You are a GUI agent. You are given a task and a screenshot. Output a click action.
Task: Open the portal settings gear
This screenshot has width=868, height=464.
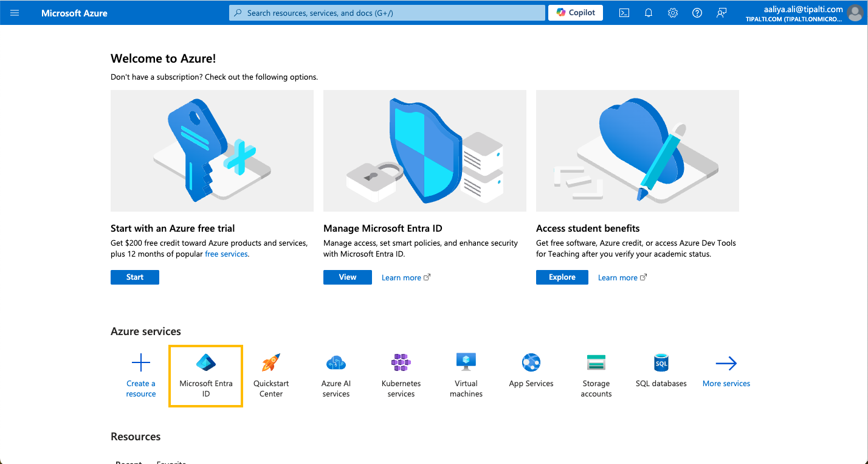click(x=672, y=12)
